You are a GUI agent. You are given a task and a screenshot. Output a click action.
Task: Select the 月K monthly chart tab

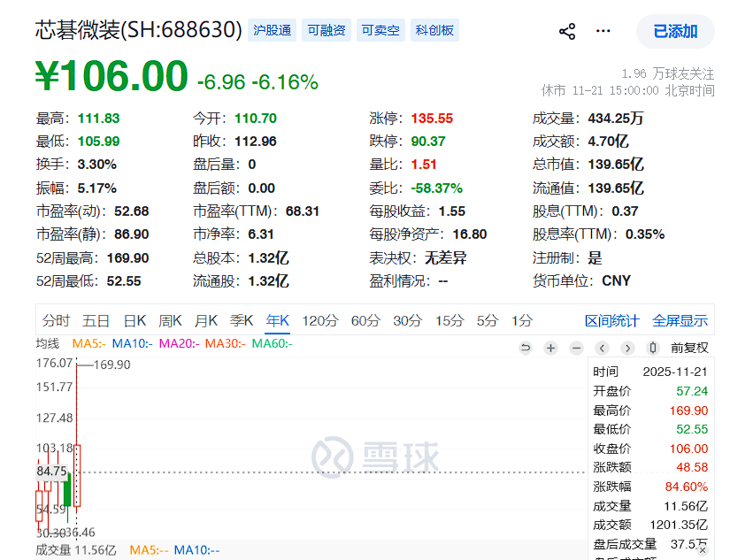206,321
